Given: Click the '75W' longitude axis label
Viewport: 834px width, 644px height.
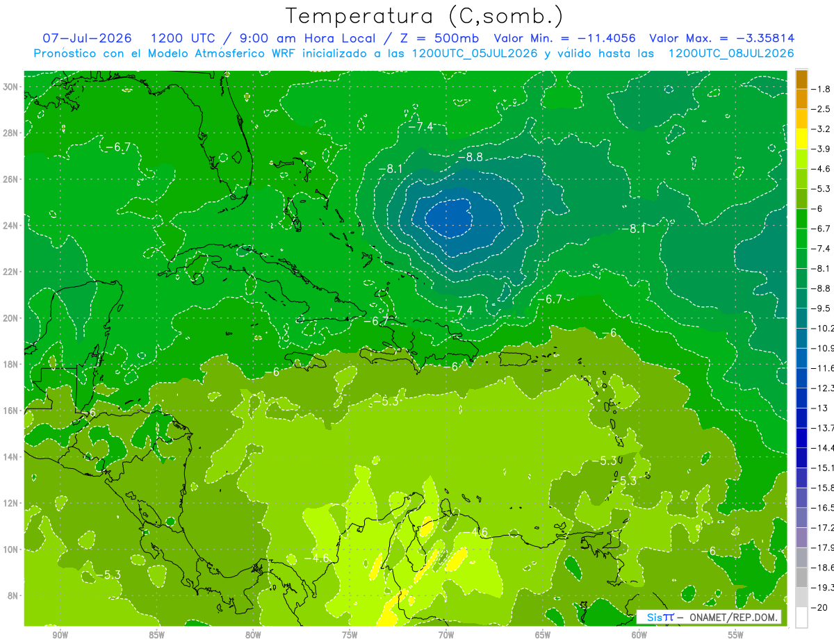Looking at the screenshot, I should (x=350, y=635).
